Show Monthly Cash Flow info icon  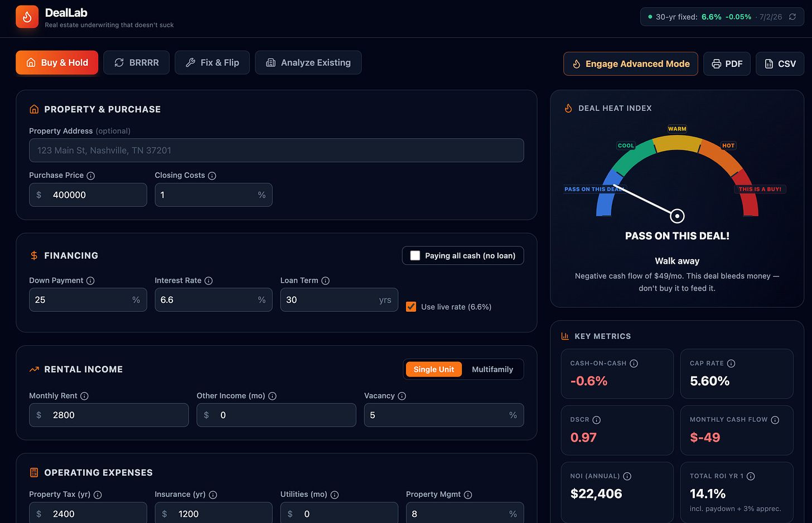click(x=775, y=420)
